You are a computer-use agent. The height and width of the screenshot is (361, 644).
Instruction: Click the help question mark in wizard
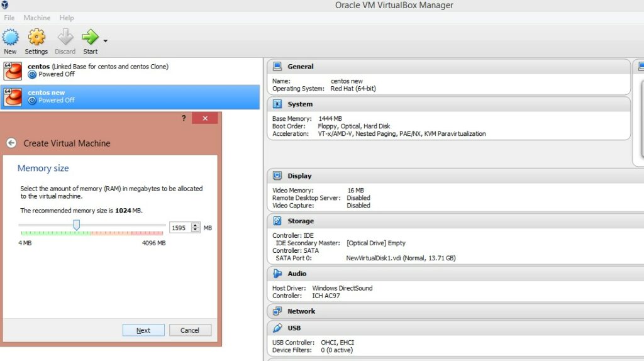click(x=184, y=118)
